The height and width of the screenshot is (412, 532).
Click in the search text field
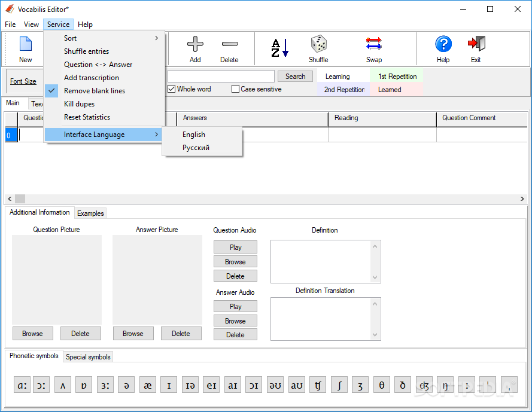(221, 77)
